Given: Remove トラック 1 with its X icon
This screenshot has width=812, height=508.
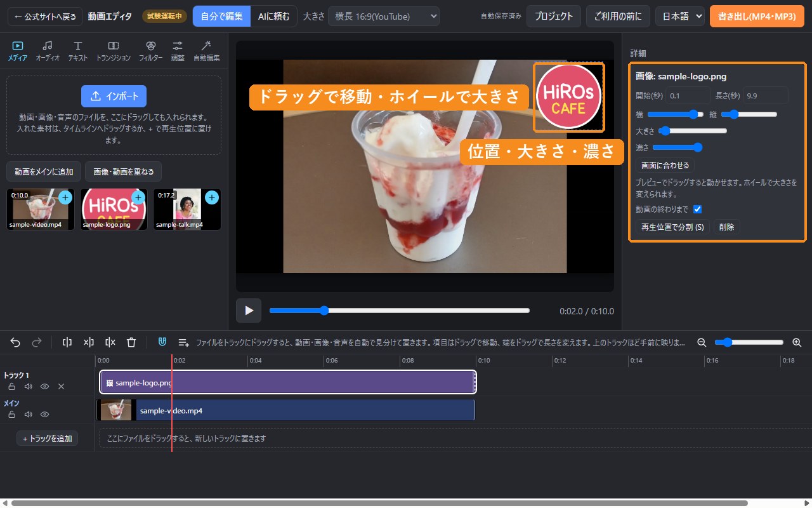Looking at the screenshot, I should point(62,386).
